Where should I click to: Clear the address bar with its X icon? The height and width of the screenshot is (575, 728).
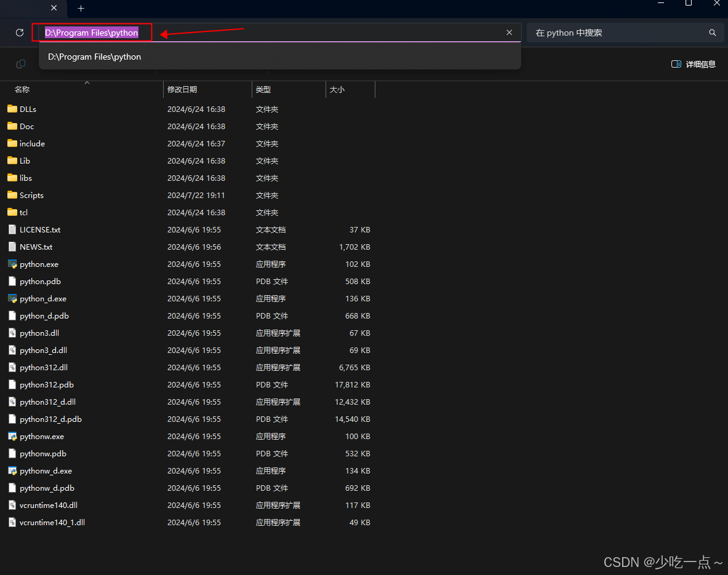tap(510, 33)
